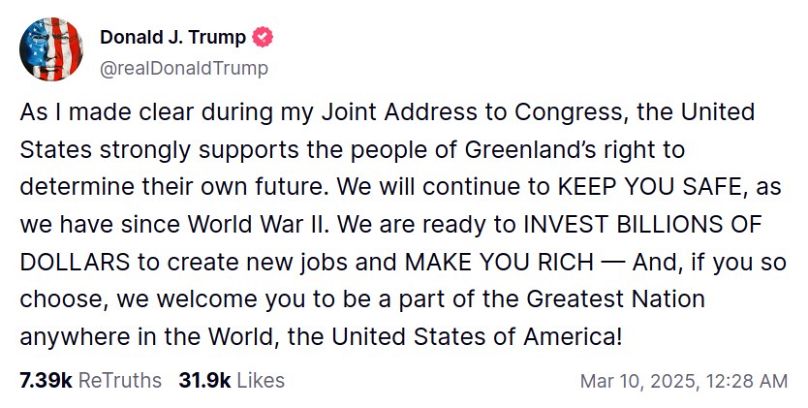The image size is (808, 408).
Task: Click the 31.9k likes number
Action: pos(205,380)
